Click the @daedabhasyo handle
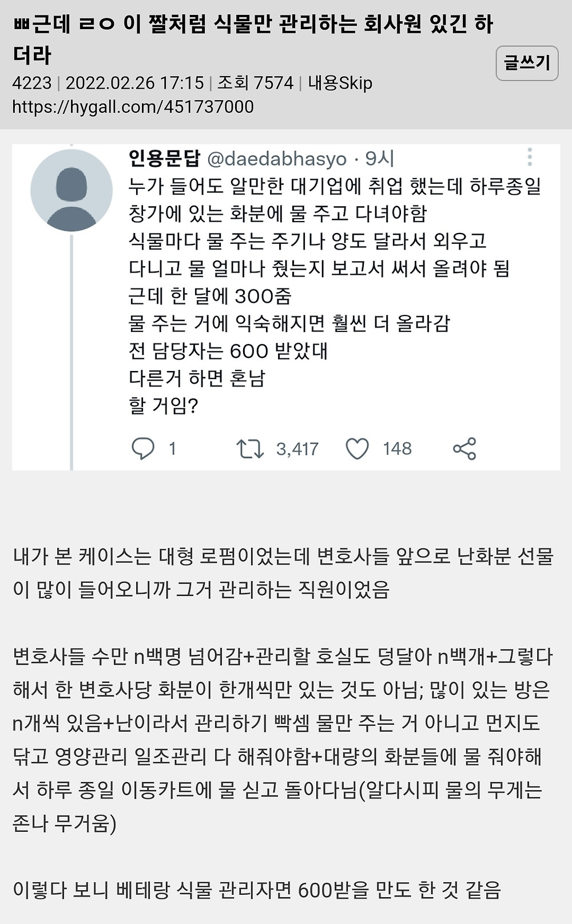Viewport: 572px width, 924px height. 277,159
